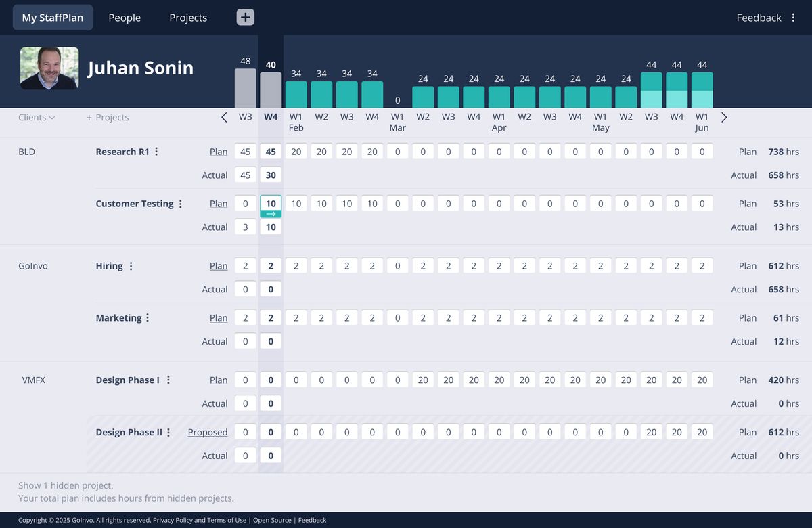Edit Customer Testing actual field showing 3
The height and width of the screenshot is (528, 812).
(246, 227)
